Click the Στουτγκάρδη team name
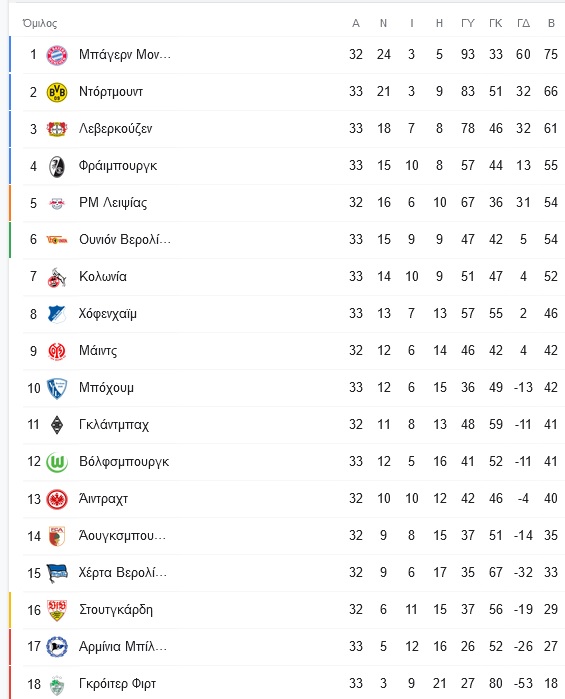This screenshot has height=699, width=565. [x=116, y=610]
